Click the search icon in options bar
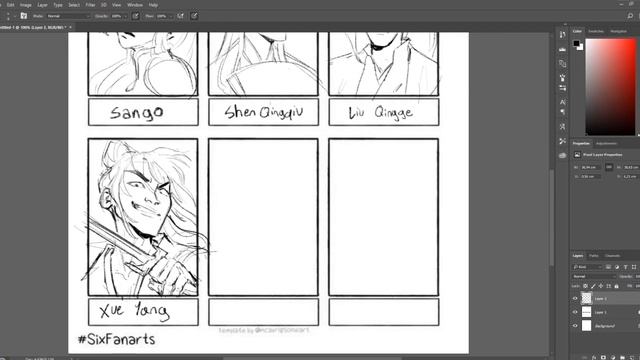The height and width of the screenshot is (360, 640). coord(630,16)
